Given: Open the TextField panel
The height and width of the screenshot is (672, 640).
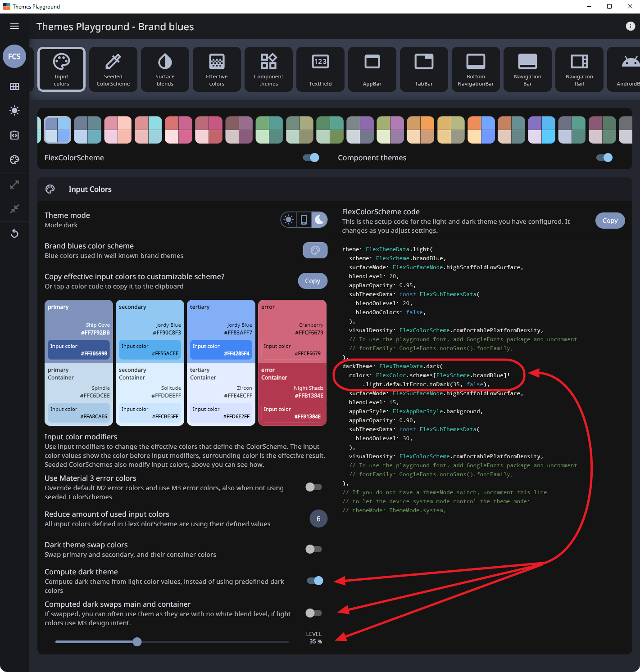Looking at the screenshot, I should coord(320,69).
